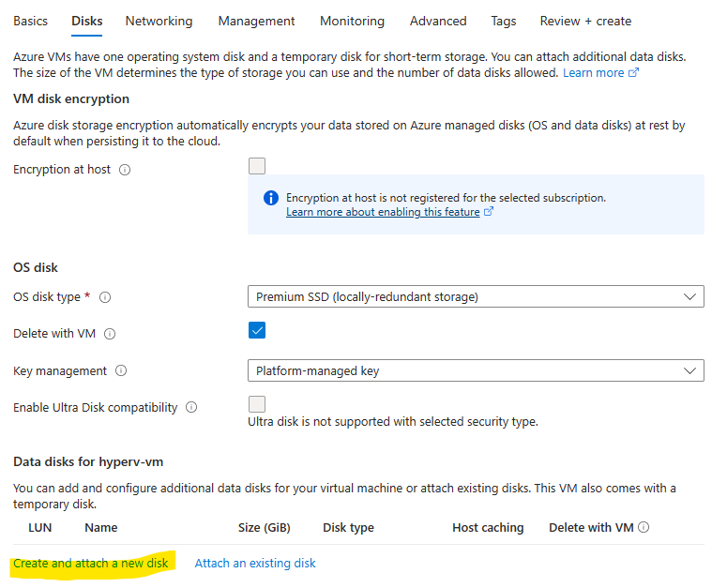Select the Monitoring tab
This screenshot has width=727, height=588.
click(352, 21)
